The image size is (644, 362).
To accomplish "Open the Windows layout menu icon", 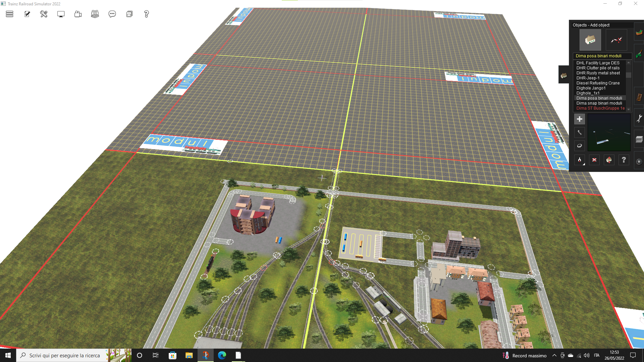I will [129, 14].
